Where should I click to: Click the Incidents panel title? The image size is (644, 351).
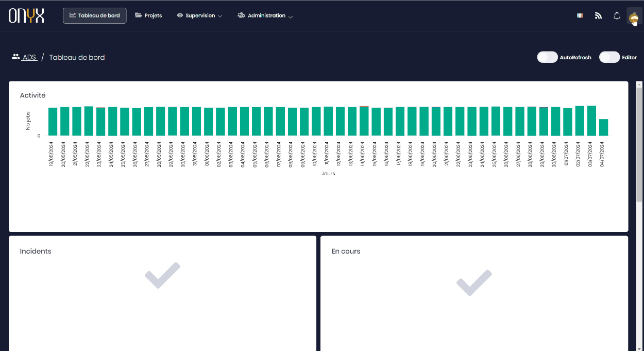pos(36,252)
